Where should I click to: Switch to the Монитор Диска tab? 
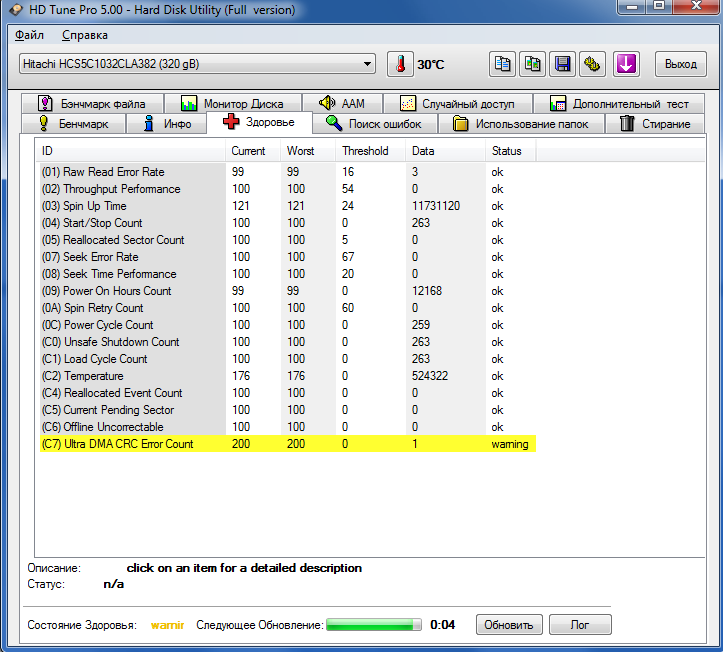233,104
